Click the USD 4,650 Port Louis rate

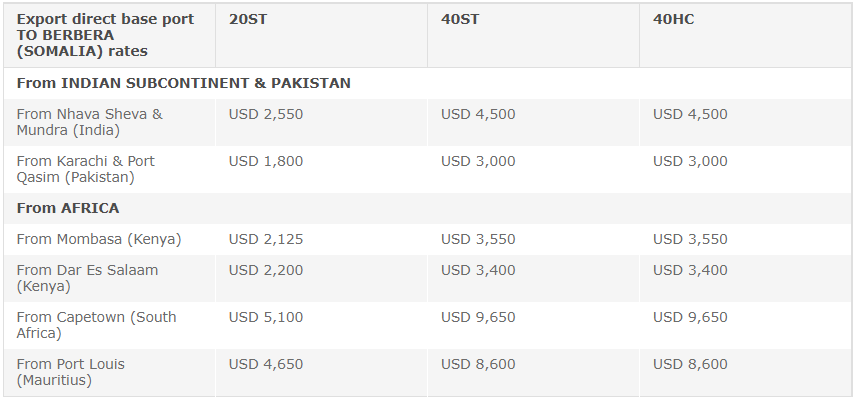tap(266, 364)
